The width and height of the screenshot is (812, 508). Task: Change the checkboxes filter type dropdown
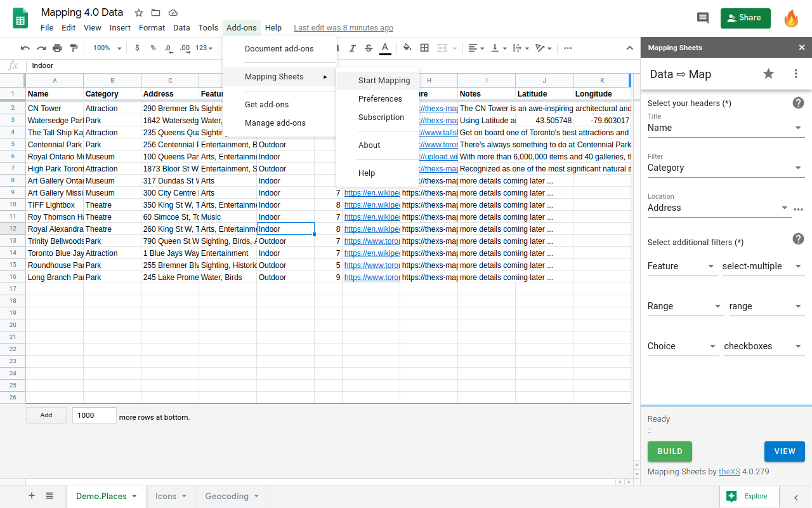[764, 346]
